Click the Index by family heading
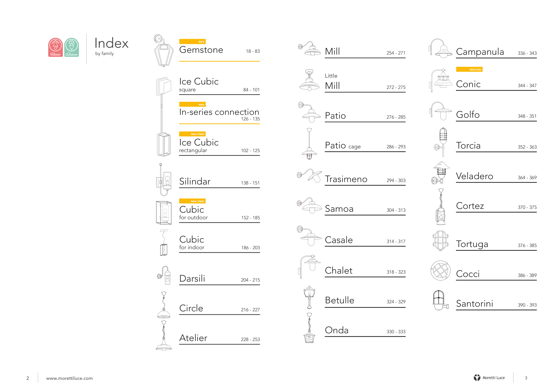The image size is (554, 392). click(111, 46)
